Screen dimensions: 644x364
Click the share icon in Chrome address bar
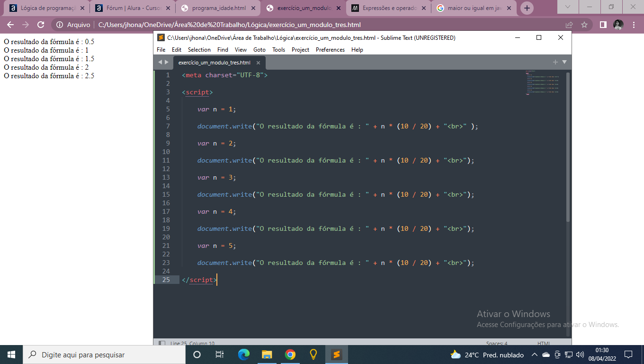[x=569, y=25]
